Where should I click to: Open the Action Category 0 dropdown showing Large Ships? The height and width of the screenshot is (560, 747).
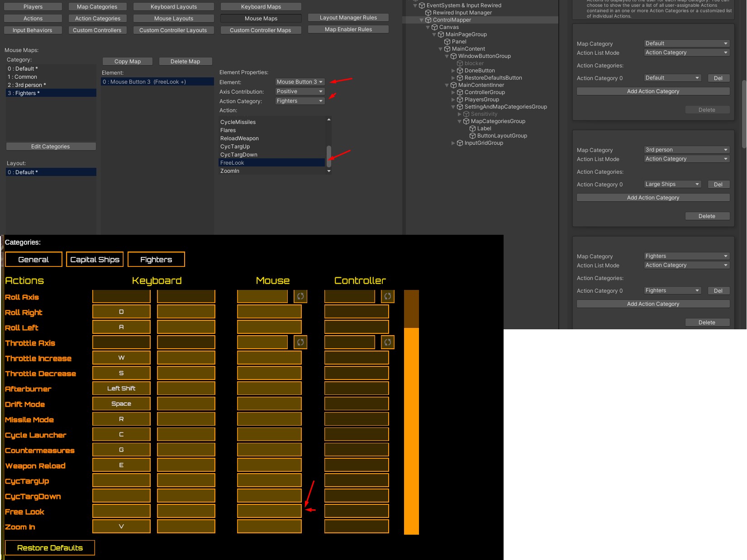(x=672, y=184)
